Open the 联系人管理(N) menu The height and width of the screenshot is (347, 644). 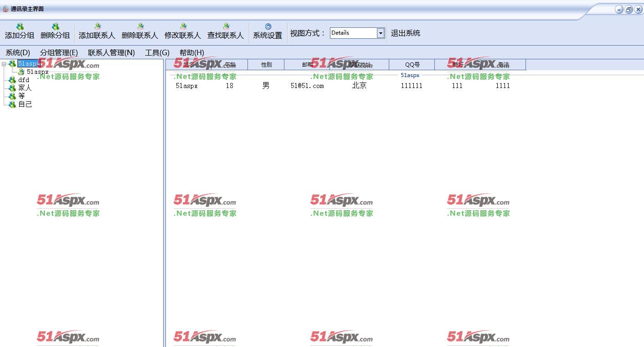click(x=111, y=52)
